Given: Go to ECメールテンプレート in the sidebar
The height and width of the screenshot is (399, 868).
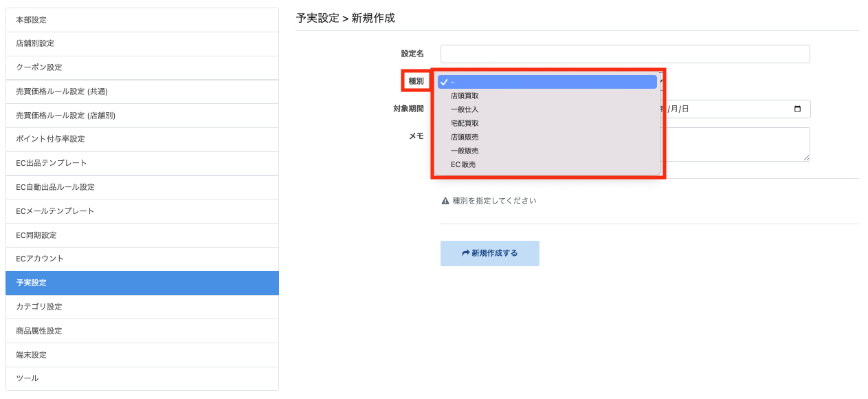Looking at the screenshot, I should pyautogui.click(x=142, y=211).
